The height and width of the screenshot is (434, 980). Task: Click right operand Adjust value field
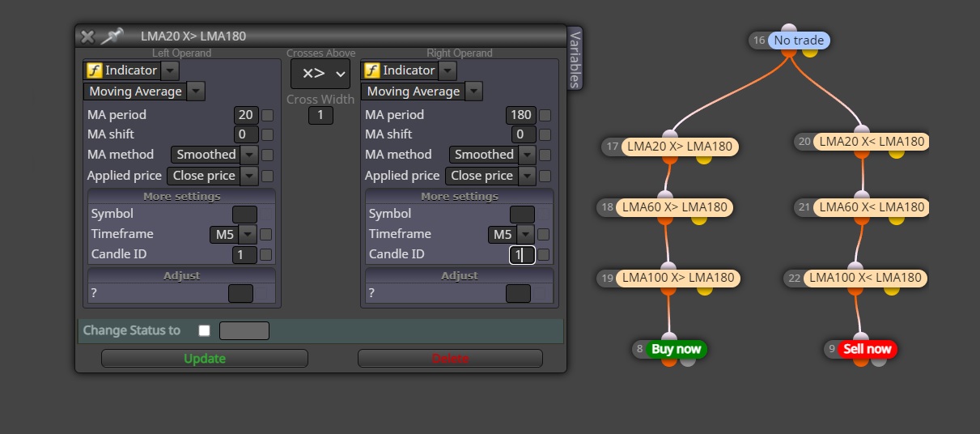pyautogui.click(x=518, y=293)
